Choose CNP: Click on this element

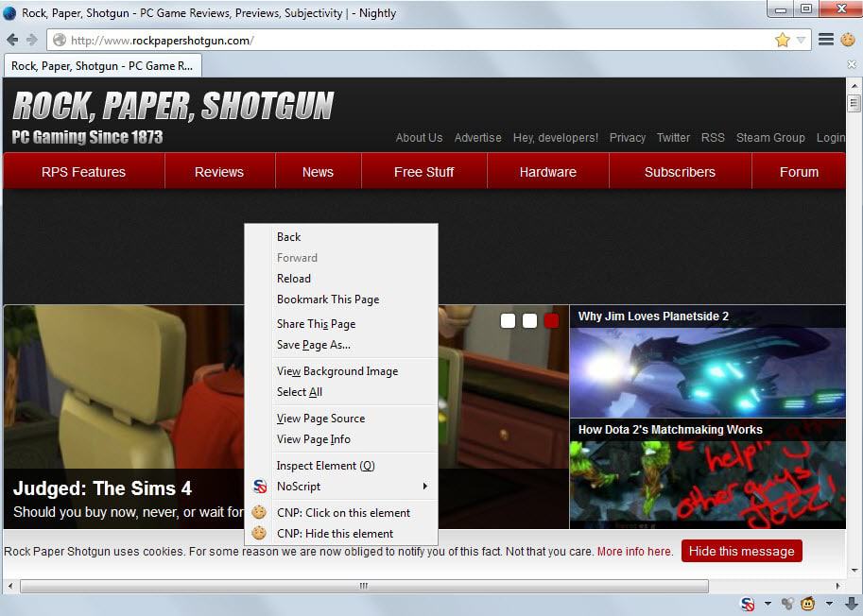[341, 513]
